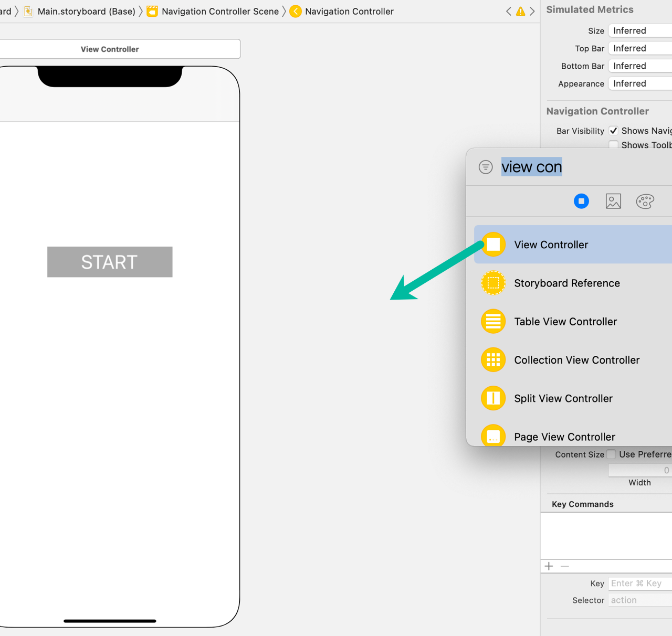
Task: Go to the previous issue arrow
Action: [x=508, y=11]
